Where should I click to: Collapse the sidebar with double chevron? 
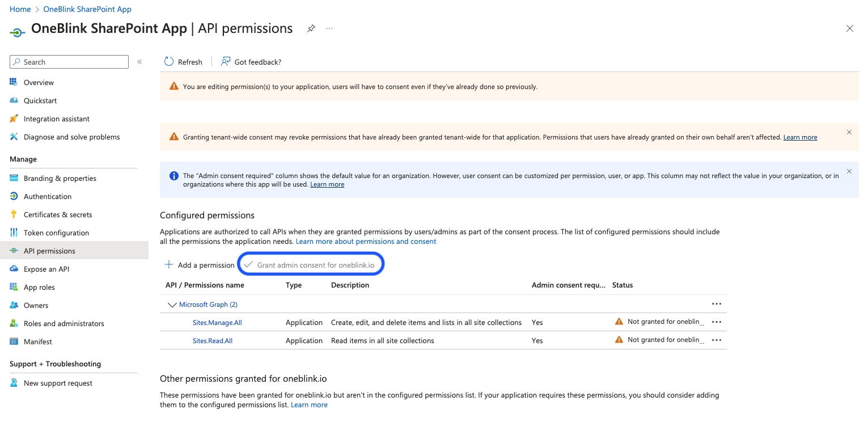point(139,62)
